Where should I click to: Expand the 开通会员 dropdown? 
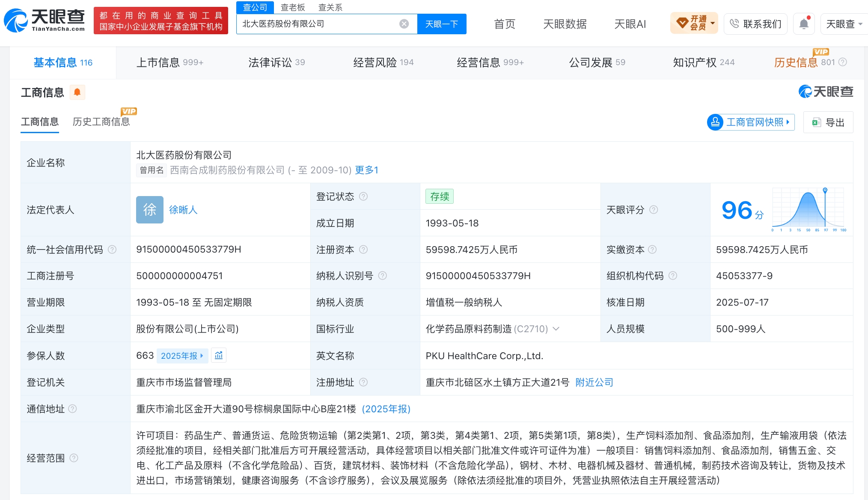[694, 24]
